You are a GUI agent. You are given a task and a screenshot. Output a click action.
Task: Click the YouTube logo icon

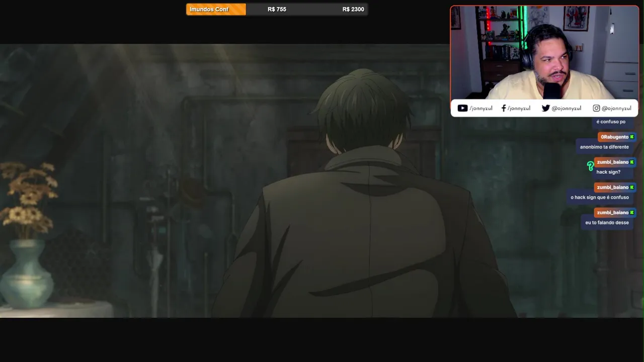click(x=462, y=108)
